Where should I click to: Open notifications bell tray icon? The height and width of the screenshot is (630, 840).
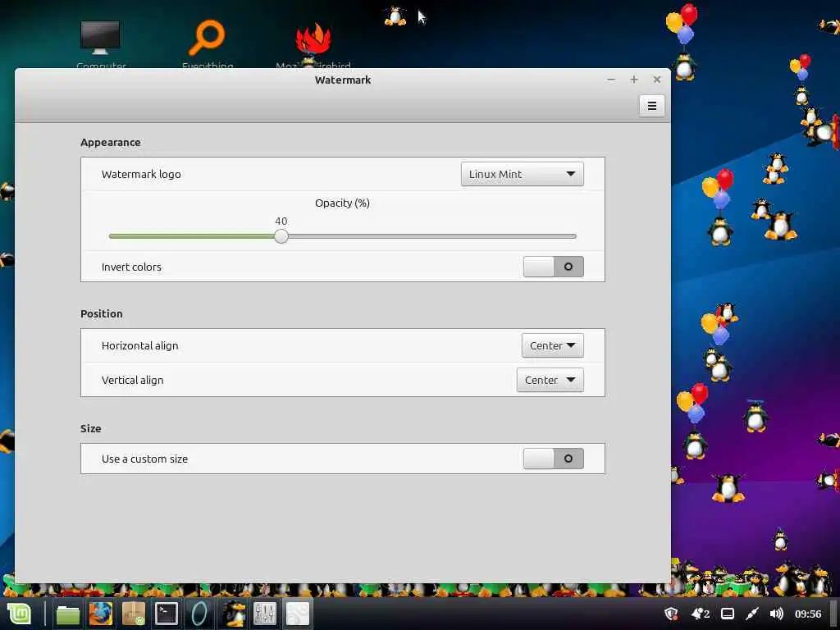[x=701, y=614]
